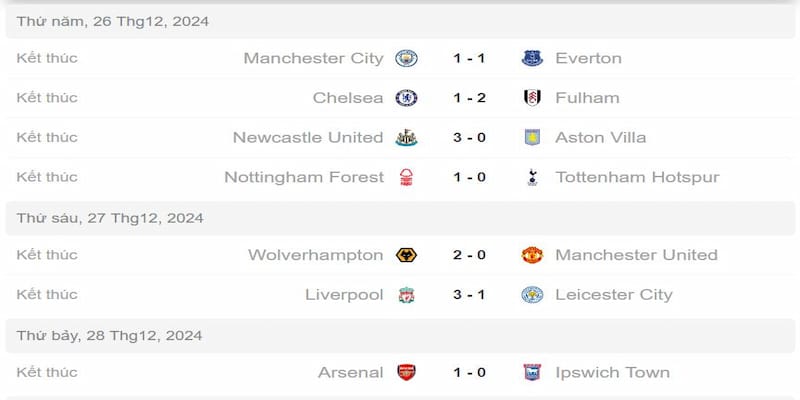Click the Fulham club crest
The image size is (800, 400).
click(x=532, y=98)
